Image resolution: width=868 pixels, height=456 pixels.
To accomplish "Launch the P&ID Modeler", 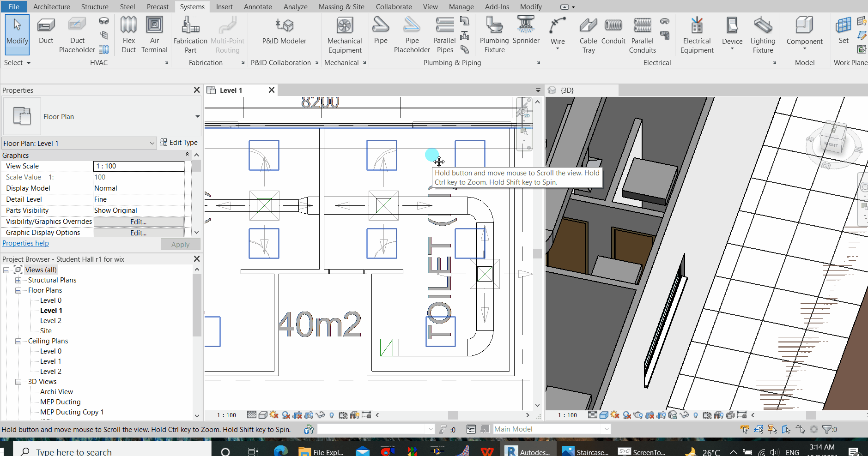I will (x=284, y=30).
